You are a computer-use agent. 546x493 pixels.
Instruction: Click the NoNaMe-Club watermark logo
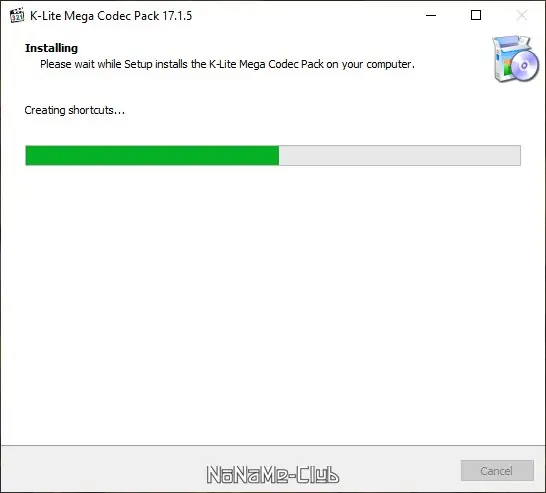pos(273,475)
